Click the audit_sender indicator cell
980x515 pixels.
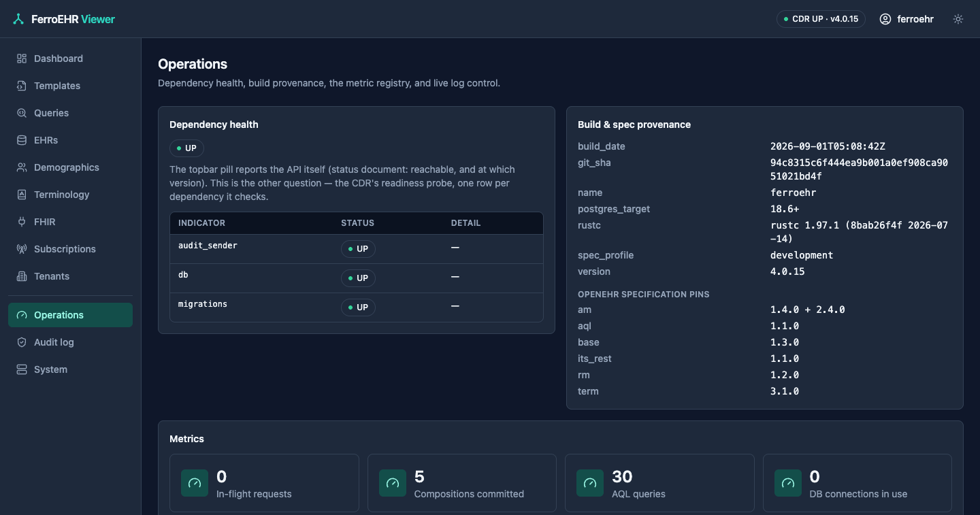pyautogui.click(x=208, y=246)
